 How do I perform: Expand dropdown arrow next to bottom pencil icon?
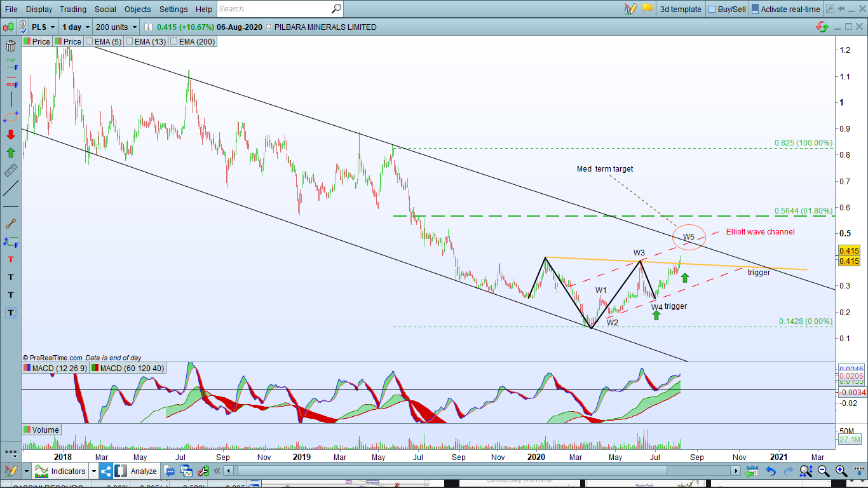pyautogui.click(x=26, y=471)
